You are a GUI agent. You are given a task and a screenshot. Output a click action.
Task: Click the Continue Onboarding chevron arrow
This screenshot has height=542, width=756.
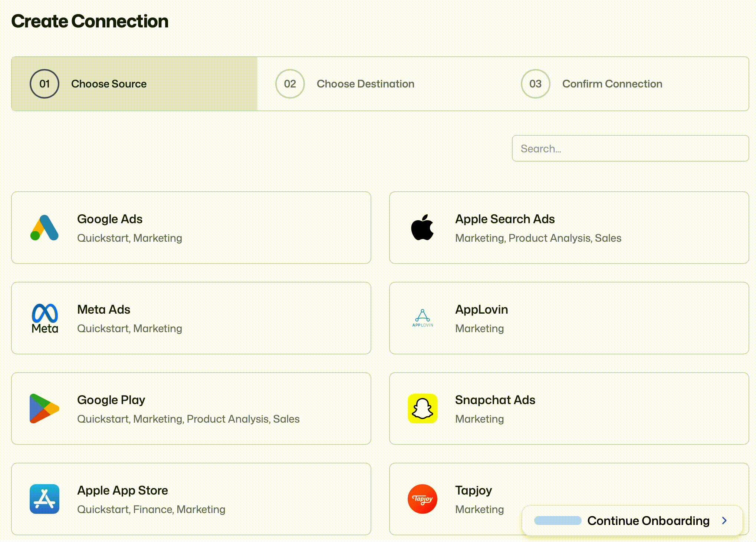click(724, 520)
